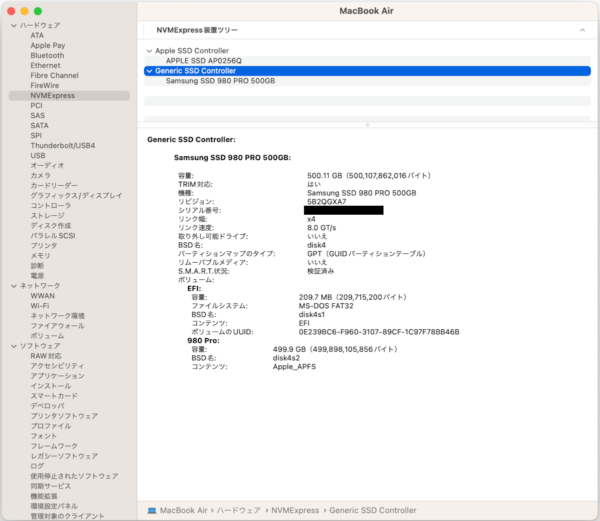600x521 pixels.
Task: Select SAS in the sidebar
Action: point(38,116)
